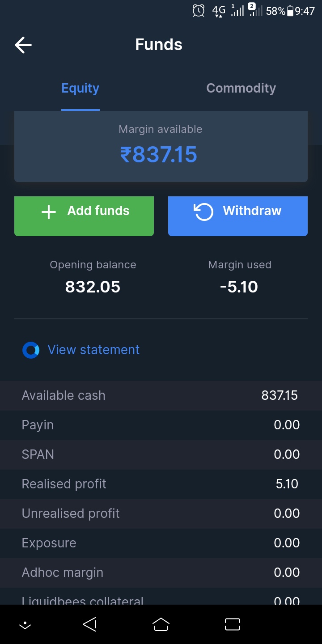Click the plus icon on Add funds
This screenshot has height=644, width=322.
click(48, 212)
